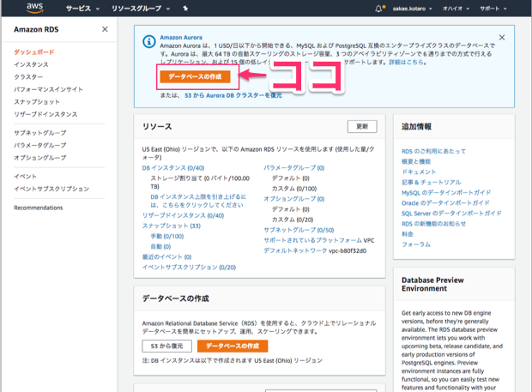Open オプショングループ (0) resource link
The image size is (532, 392).
(x=294, y=199)
